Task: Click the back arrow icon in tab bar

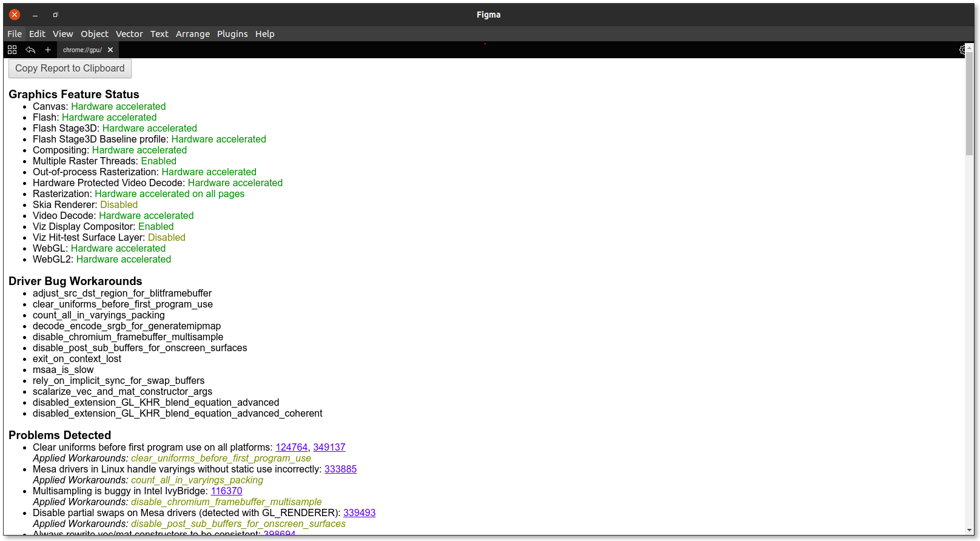Action: point(30,50)
